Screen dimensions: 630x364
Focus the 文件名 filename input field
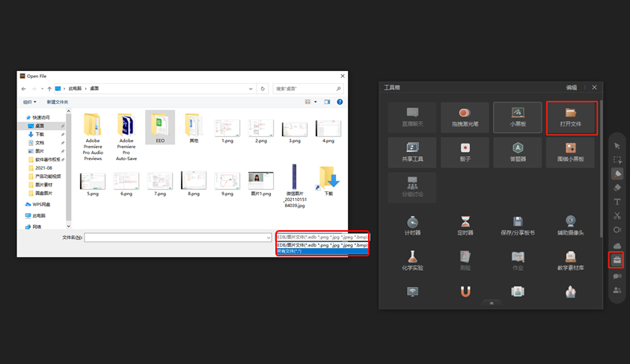177,238
